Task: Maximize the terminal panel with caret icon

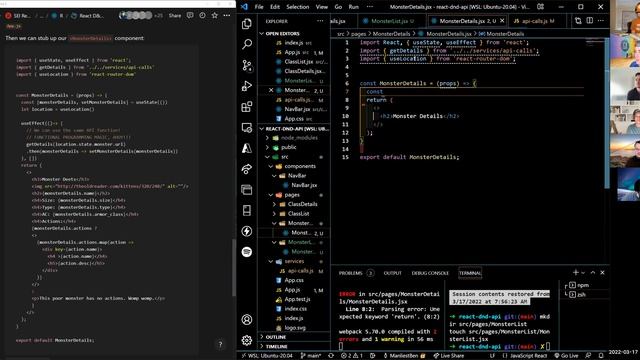Action: (593, 272)
